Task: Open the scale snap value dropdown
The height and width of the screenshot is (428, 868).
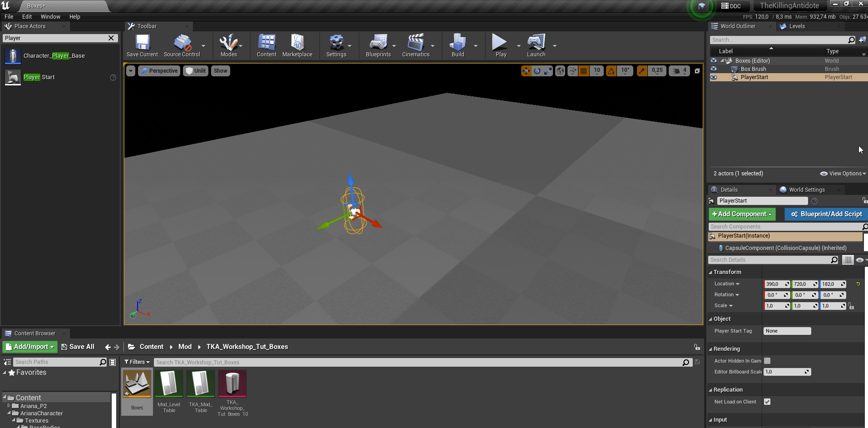Action: pos(657,71)
